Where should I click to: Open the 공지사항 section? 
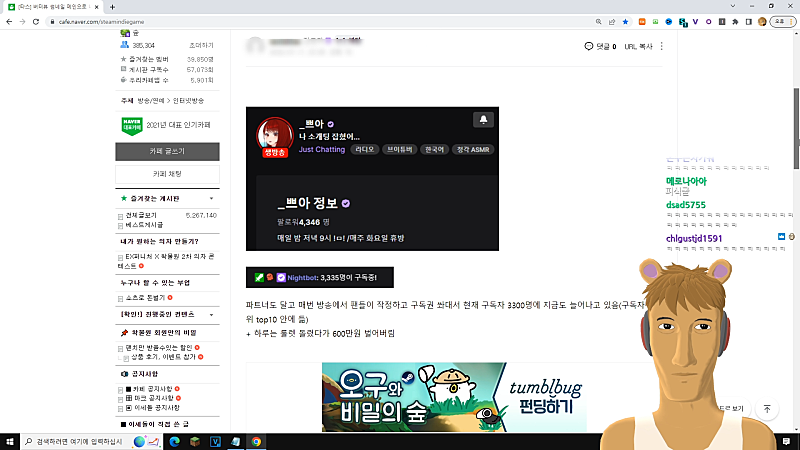(145, 374)
